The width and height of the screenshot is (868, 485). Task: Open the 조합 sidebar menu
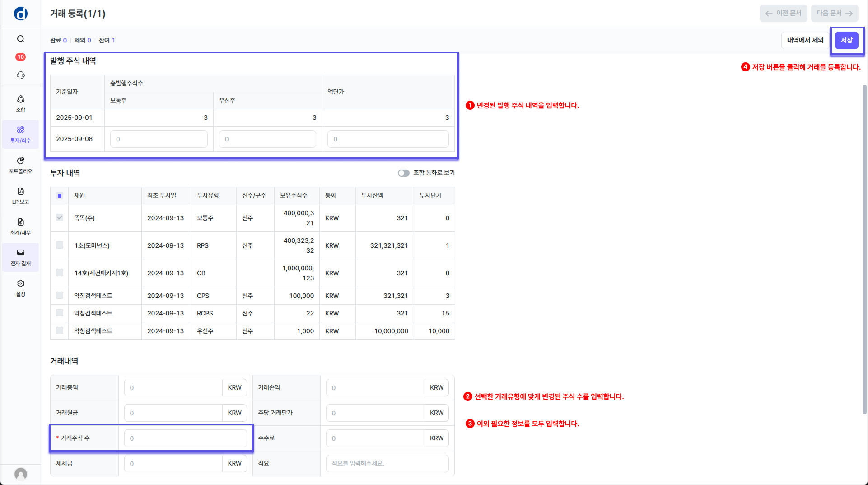(21, 104)
